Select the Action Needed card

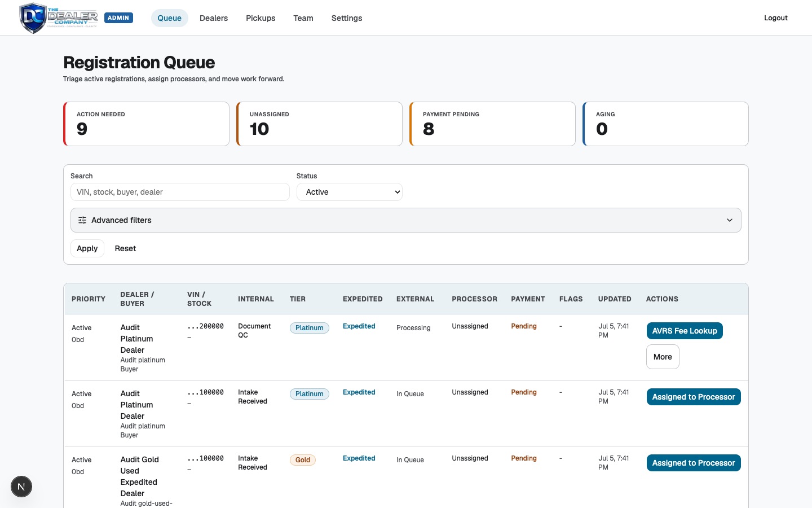coord(147,124)
